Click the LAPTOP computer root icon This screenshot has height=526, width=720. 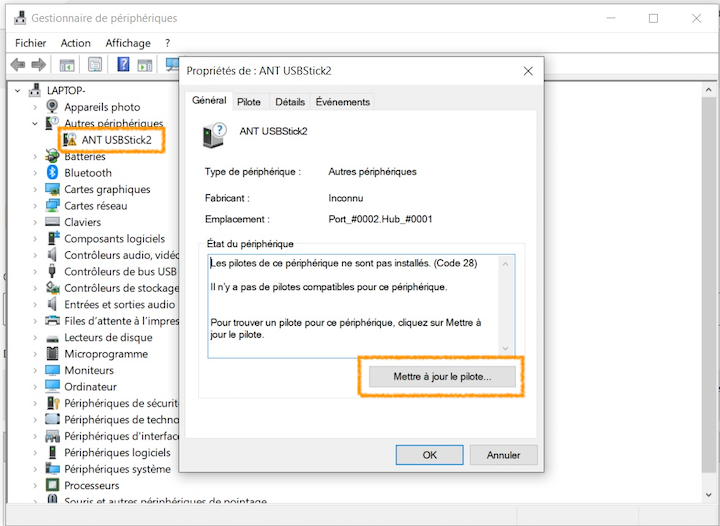click(x=35, y=90)
